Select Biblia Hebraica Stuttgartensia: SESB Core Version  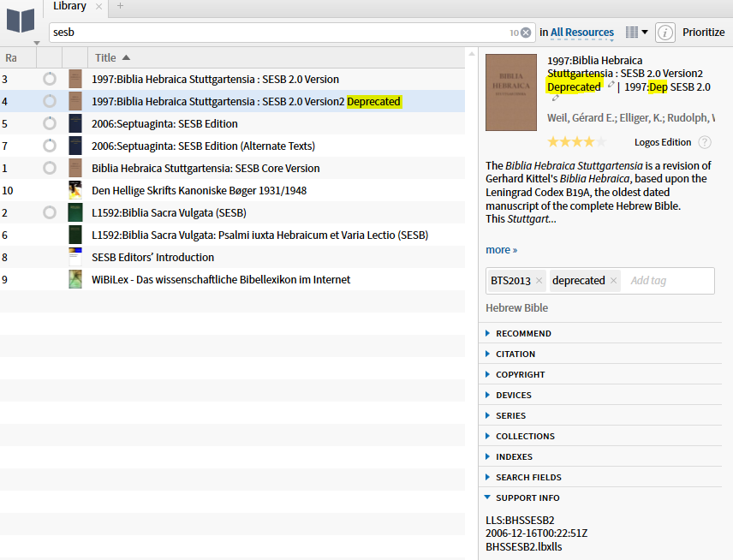(x=206, y=169)
